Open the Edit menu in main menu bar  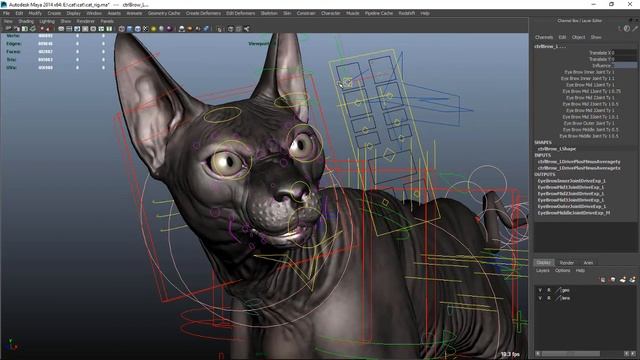tap(19, 13)
